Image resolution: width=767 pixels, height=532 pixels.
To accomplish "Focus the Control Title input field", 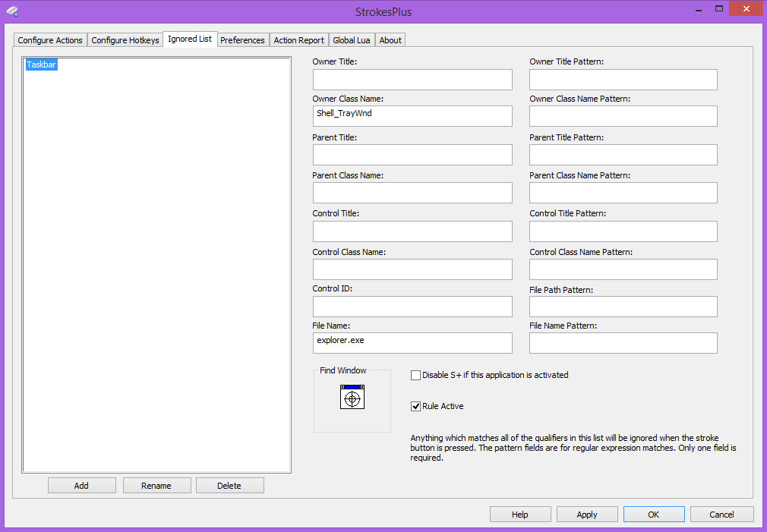I will coord(412,231).
